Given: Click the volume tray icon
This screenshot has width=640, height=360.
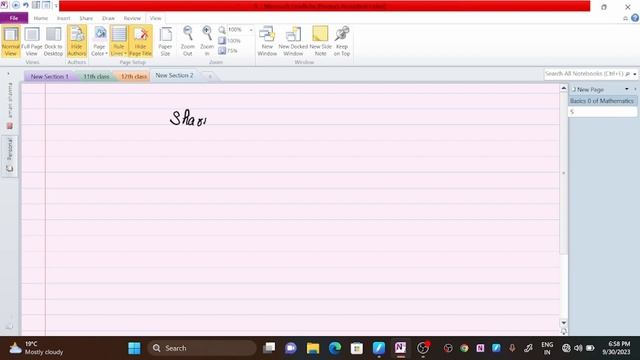Looking at the screenshot, I should point(578,348).
